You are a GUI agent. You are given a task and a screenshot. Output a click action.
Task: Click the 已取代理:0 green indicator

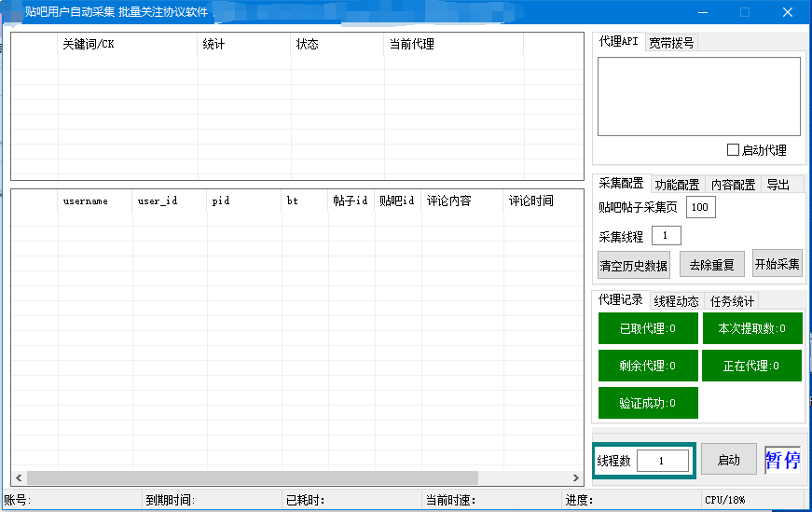(648, 328)
